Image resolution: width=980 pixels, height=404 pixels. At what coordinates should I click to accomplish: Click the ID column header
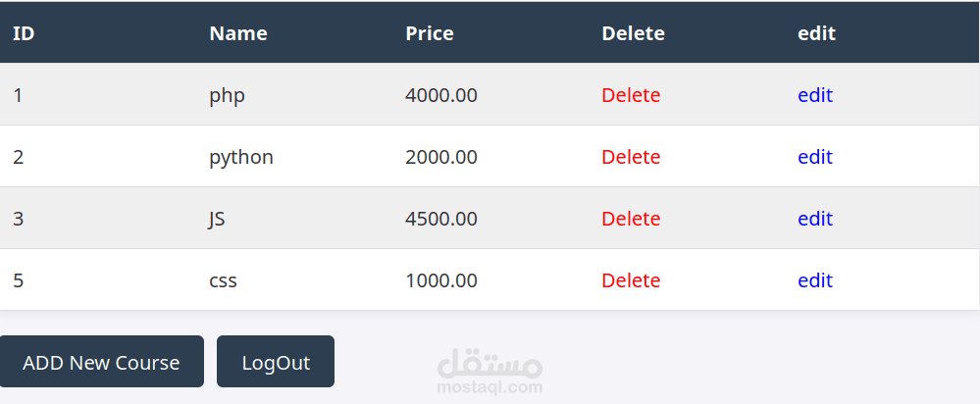click(24, 33)
